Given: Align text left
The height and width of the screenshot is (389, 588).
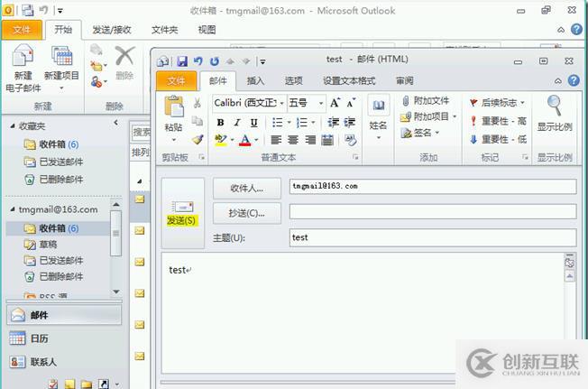Looking at the screenshot, I should pos(276,140).
